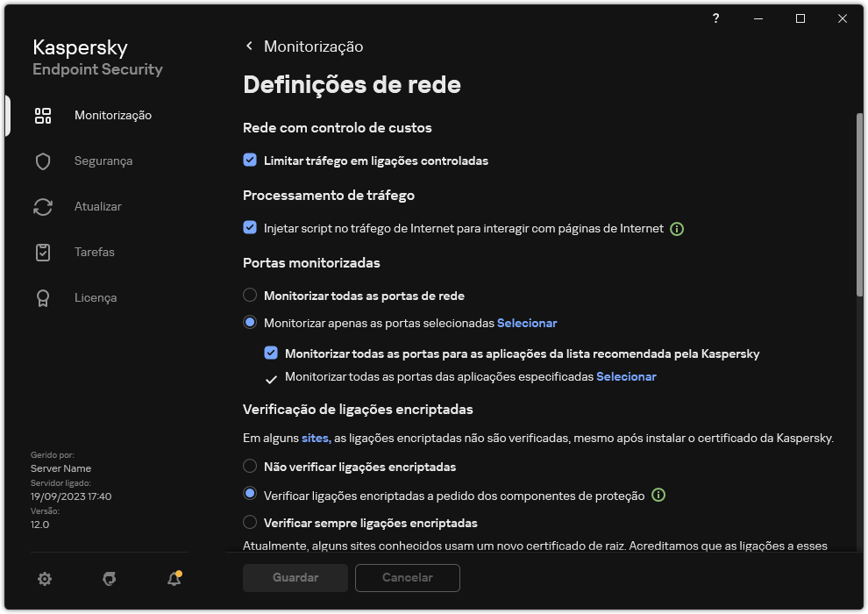
Task: Open notifications via the bell icon
Action: [174, 579]
